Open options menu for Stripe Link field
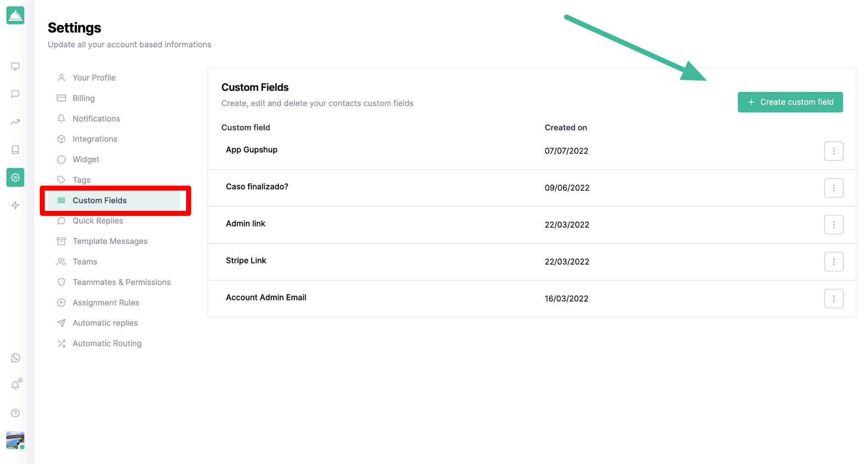 tap(833, 262)
